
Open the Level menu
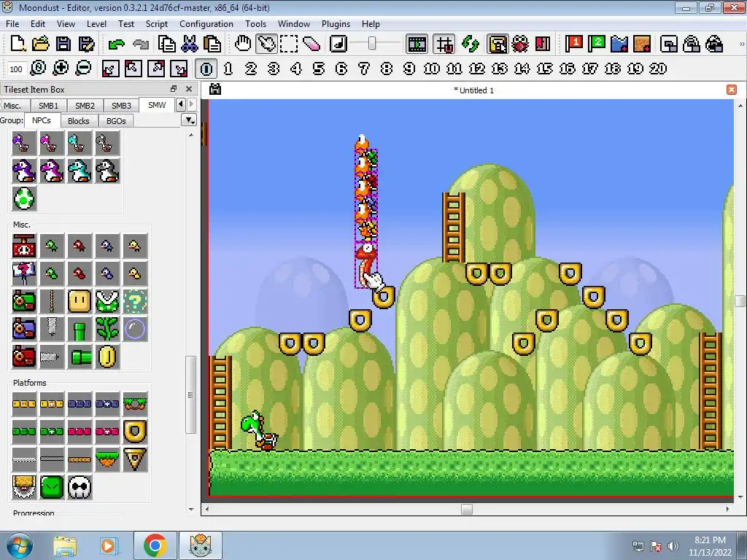pos(96,24)
